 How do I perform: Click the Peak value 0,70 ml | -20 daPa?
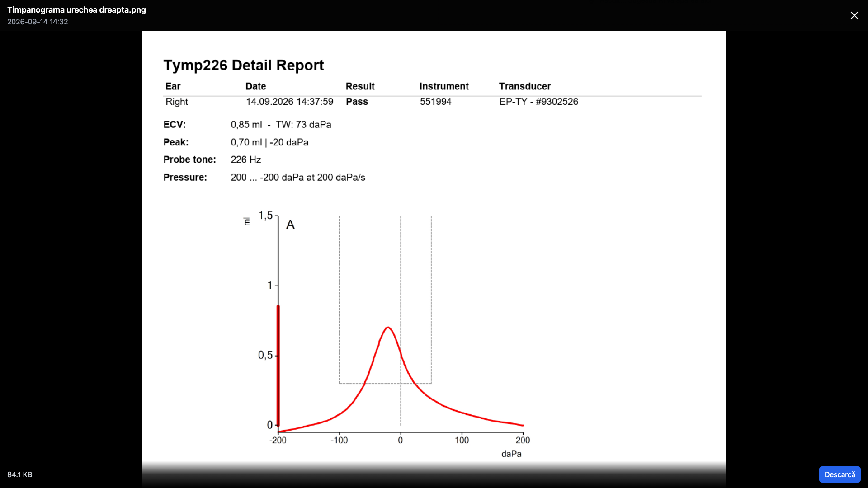coord(269,142)
